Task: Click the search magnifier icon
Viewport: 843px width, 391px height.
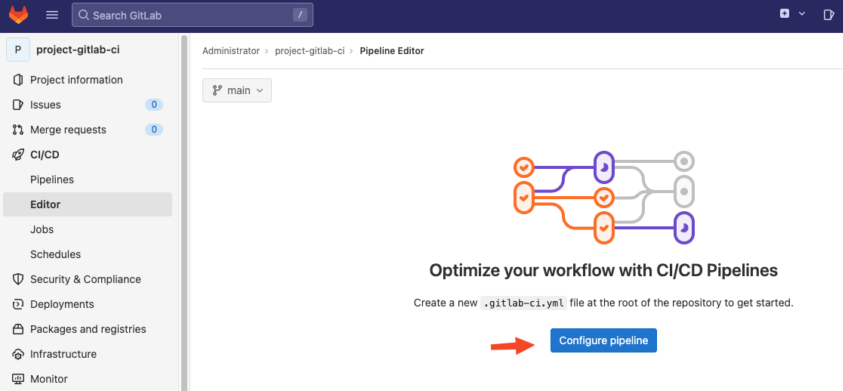Action: tap(83, 15)
